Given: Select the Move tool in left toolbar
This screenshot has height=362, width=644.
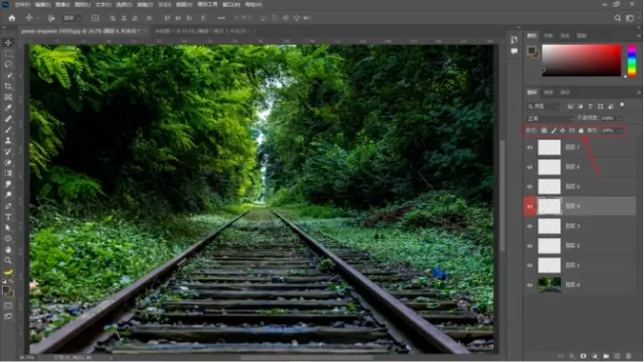Looking at the screenshot, I should coord(8,43).
